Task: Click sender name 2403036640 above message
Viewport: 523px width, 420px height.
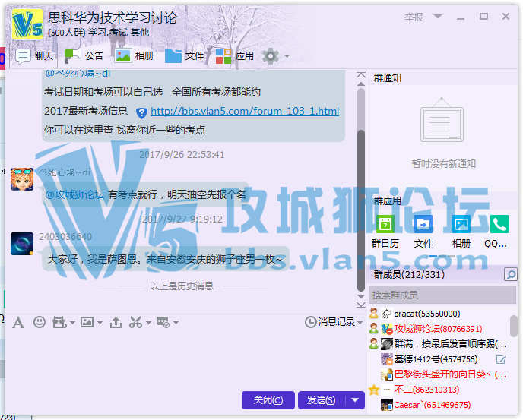Action: (x=65, y=237)
